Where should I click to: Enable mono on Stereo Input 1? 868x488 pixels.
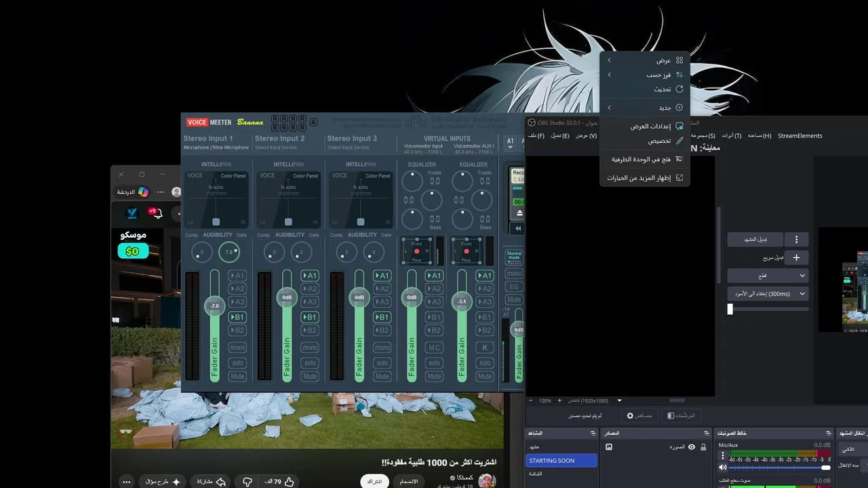(237, 348)
